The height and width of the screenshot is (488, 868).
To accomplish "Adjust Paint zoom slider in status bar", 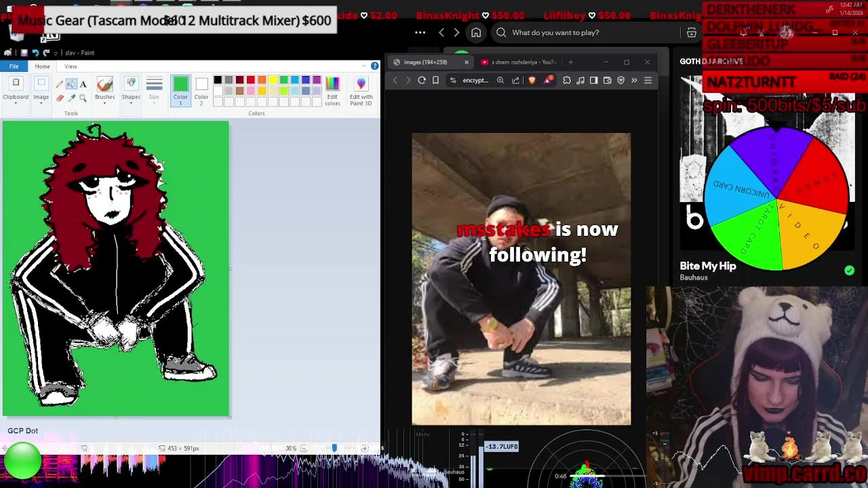I will click(334, 448).
